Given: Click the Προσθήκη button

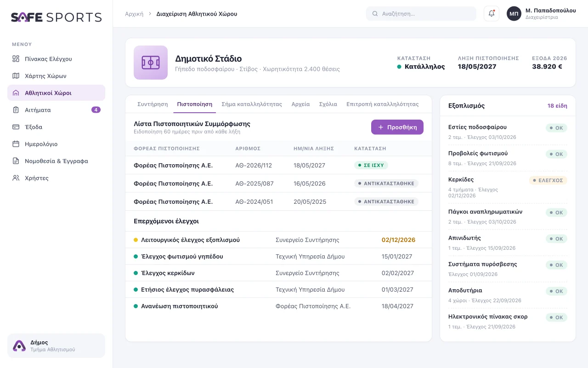Looking at the screenshot, I should click(397, 127).
